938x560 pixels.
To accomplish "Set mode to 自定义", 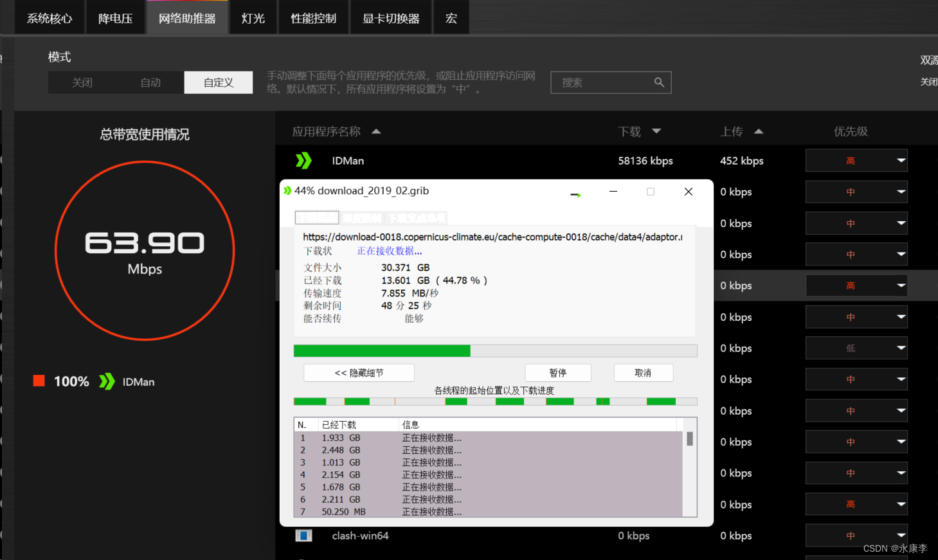I will coord(219,82).
